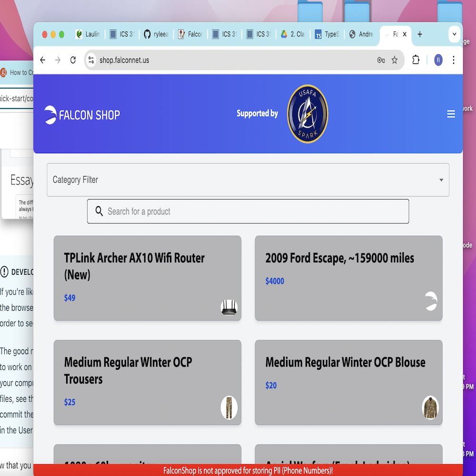Image resolution: width=476 pixels, height=476 pixels.
Task: Go back to the previous page
Action: click(x=43, y=60)
